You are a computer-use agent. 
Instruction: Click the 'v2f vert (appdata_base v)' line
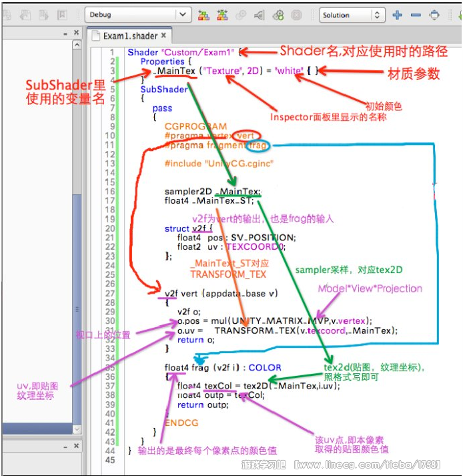[221, 293]
